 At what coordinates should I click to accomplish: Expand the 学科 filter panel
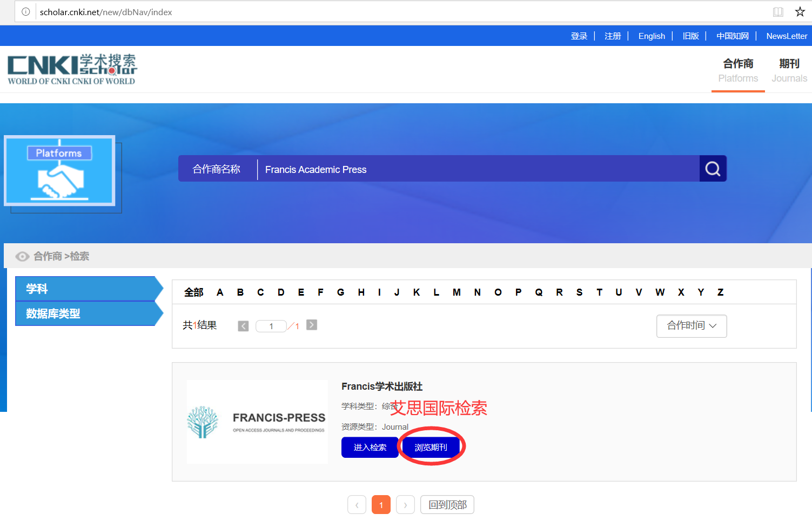(x=89, y=289)
